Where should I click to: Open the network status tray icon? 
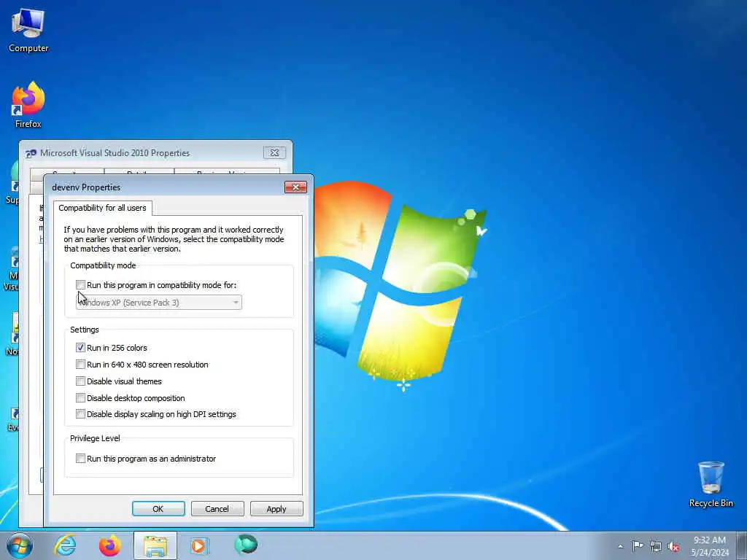click(x=656, y=547)
